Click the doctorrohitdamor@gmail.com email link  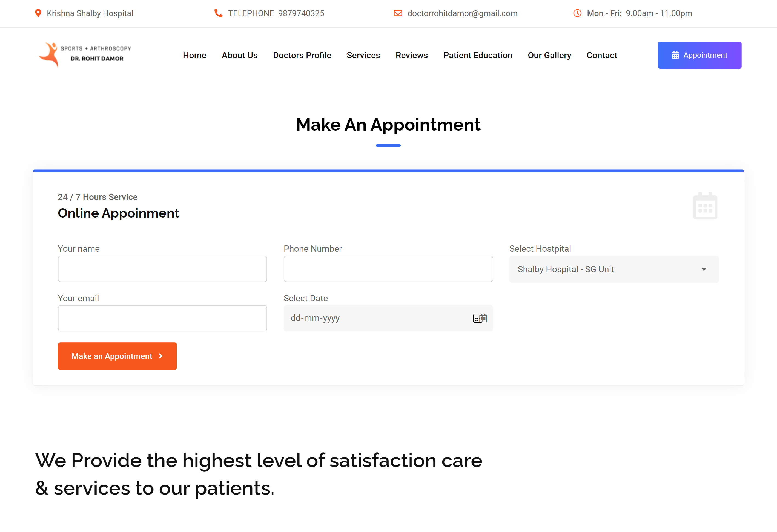tap(462, 13)
